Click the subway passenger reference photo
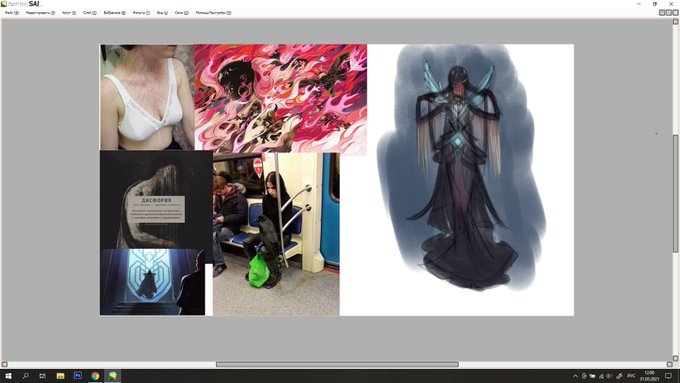Image resolution: width=680 pixels, height=383 pixels. (276, 234)
